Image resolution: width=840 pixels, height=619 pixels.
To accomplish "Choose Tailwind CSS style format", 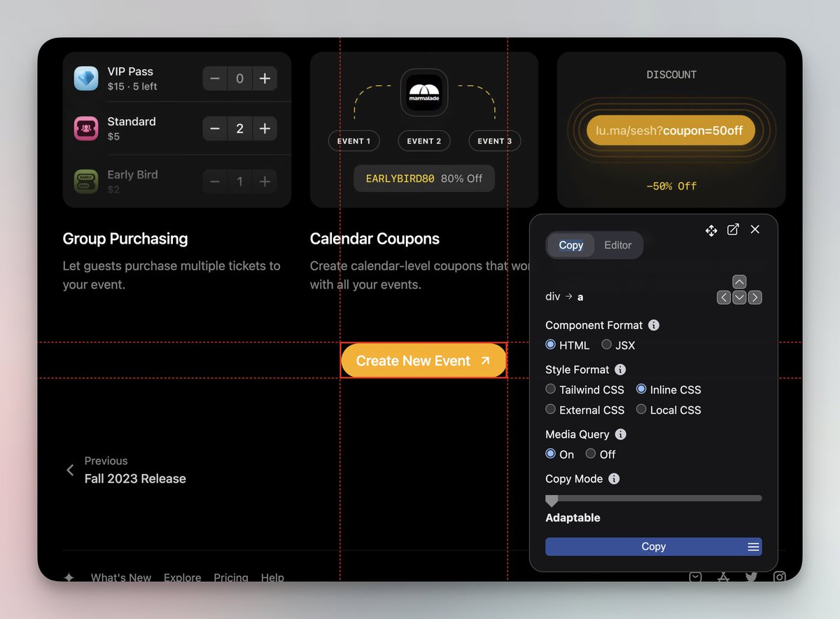I will point(550,389).
